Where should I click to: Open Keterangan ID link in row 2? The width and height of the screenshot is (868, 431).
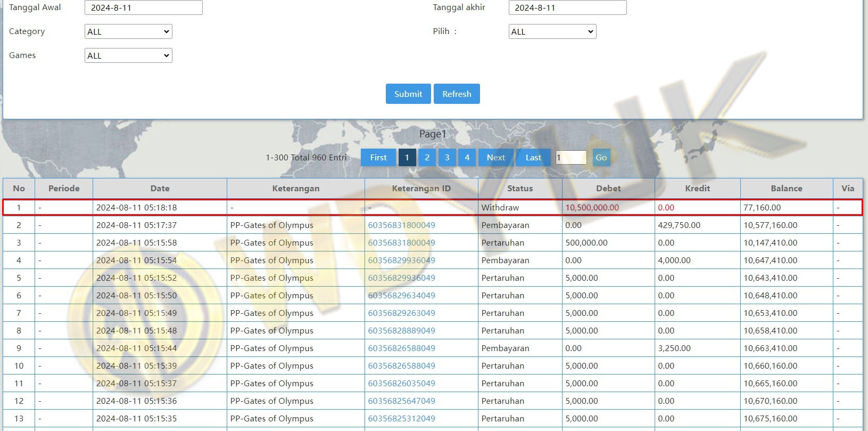[401, 225]
